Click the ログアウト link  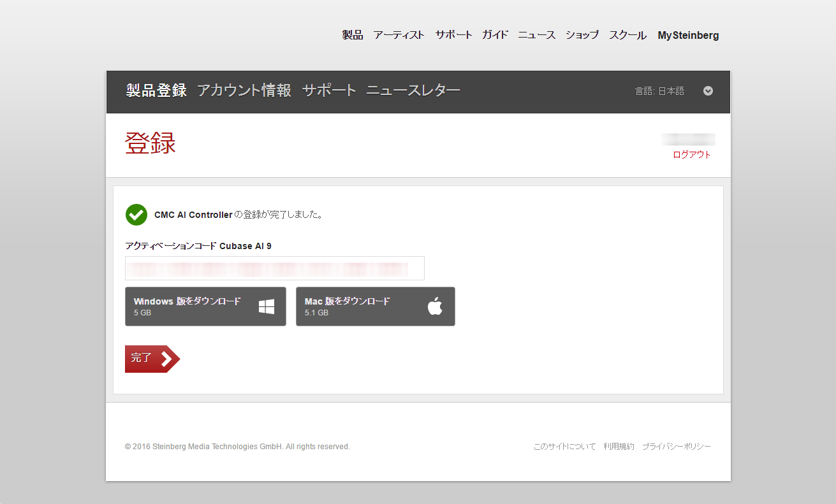692,155
